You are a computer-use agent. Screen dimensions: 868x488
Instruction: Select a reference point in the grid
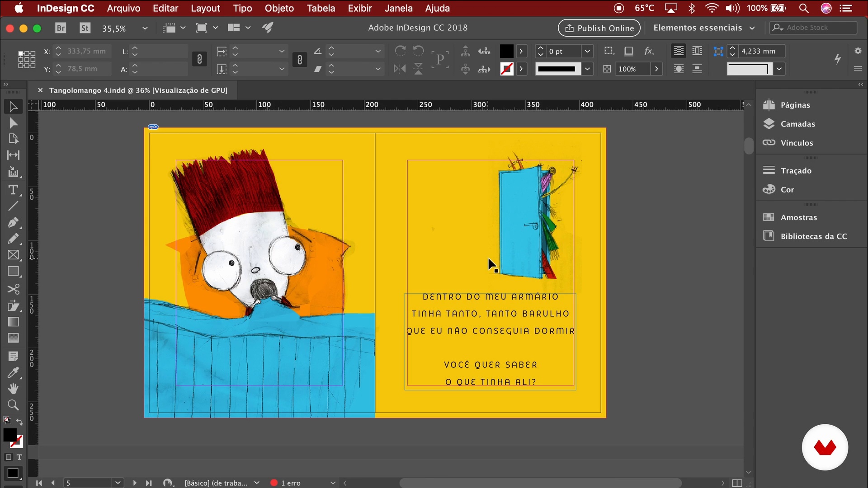[27, 60]
